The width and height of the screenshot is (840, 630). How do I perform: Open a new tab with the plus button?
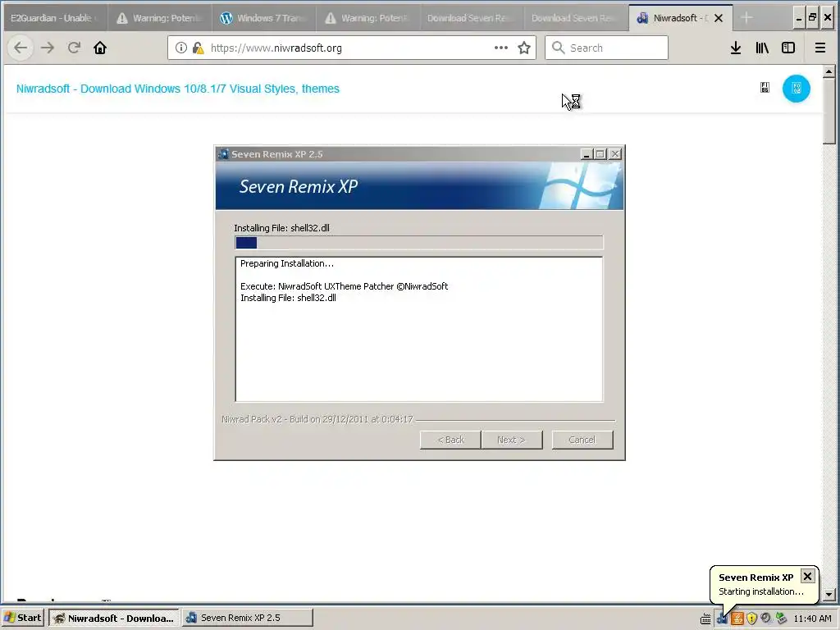coord(746,18)
